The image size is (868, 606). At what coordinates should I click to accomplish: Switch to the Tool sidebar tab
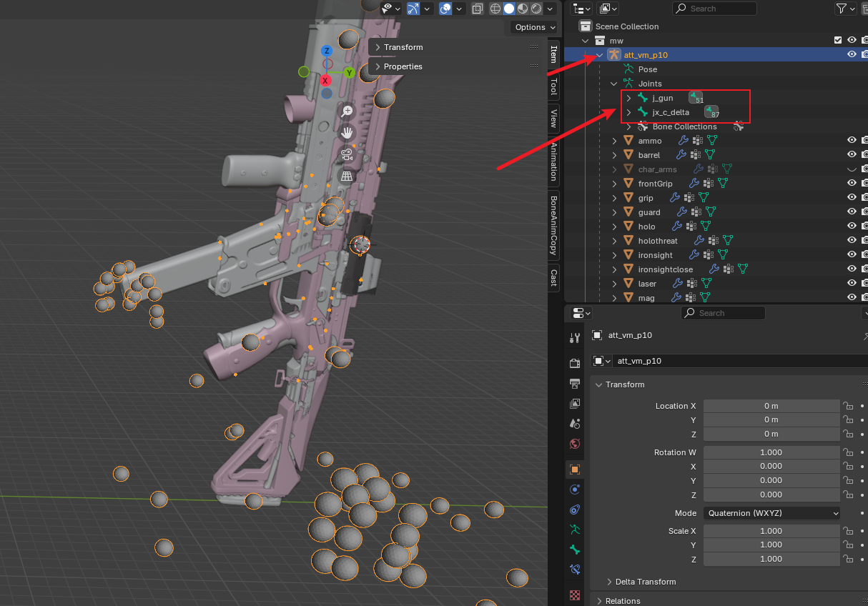click(553, 87)
